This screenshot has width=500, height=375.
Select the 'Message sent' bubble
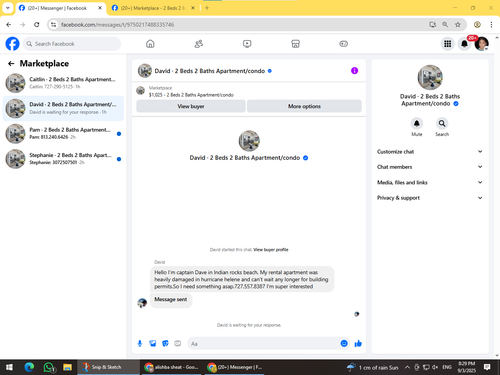point(171,300)
